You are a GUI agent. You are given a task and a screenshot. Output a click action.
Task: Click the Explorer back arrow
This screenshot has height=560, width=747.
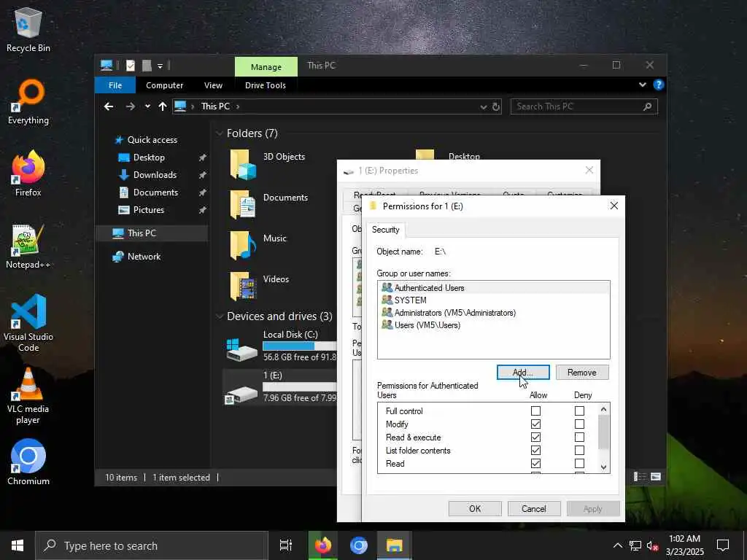[x=109, y=106]
